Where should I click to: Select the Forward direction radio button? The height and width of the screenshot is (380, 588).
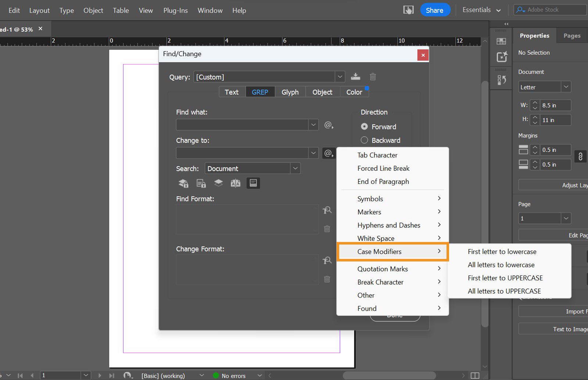pyautogui.click(x=364, y=127)
